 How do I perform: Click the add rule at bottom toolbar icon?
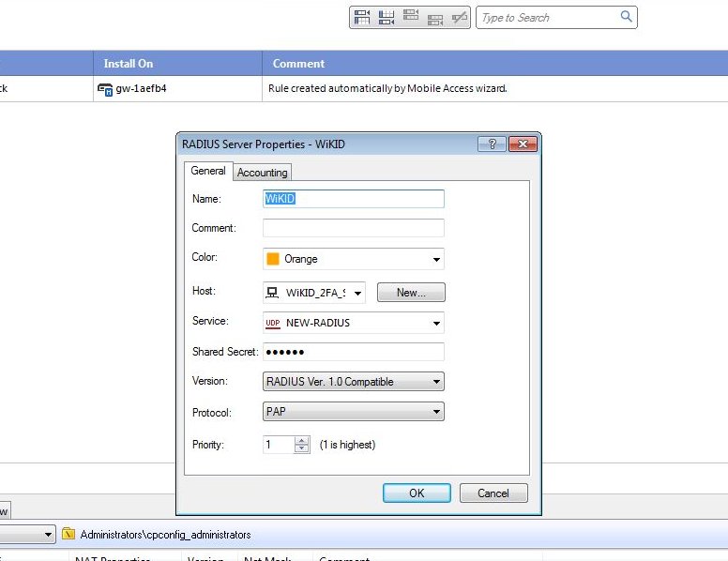(387, 17)
